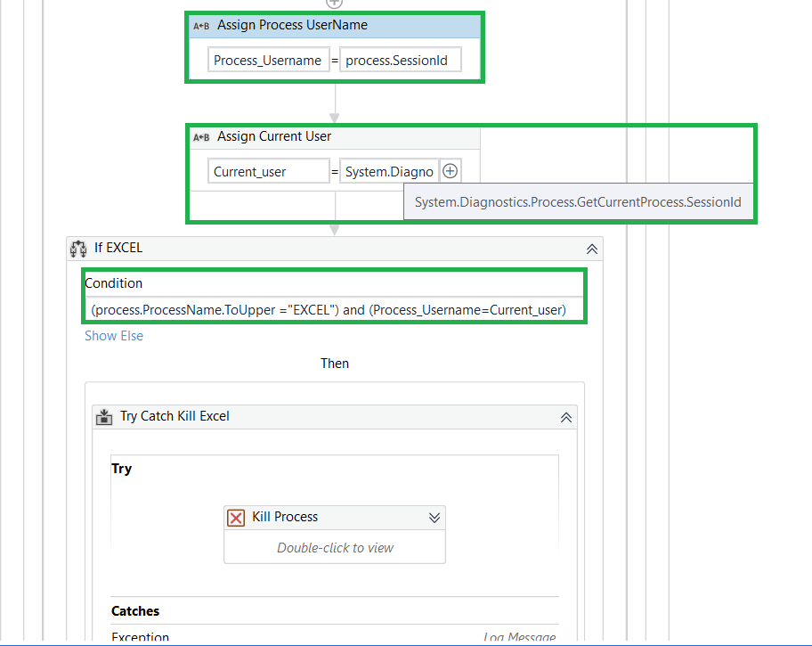Open the expression editor plus icon beside System.Diagno
Image resolution: width=812 pixels, height=646 pixels.
pyautogui.click(x=450, y=170)
